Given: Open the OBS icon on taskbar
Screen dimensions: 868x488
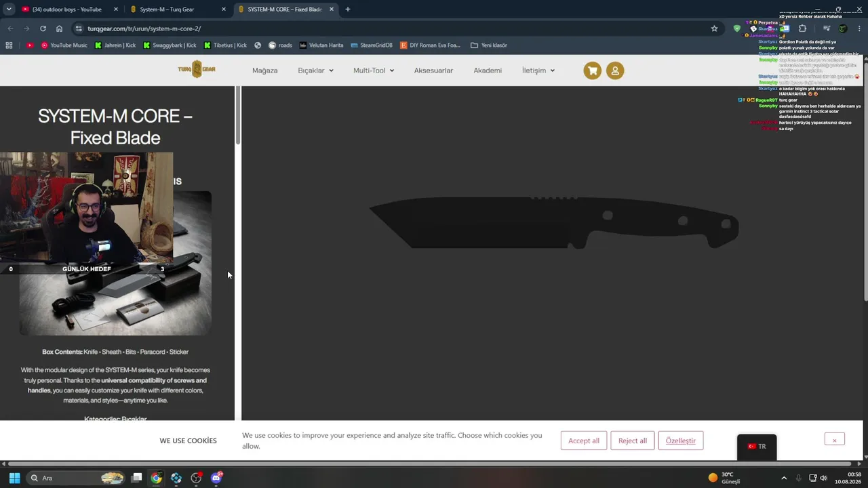Looking at the screenshot, I should pos(196,478).
